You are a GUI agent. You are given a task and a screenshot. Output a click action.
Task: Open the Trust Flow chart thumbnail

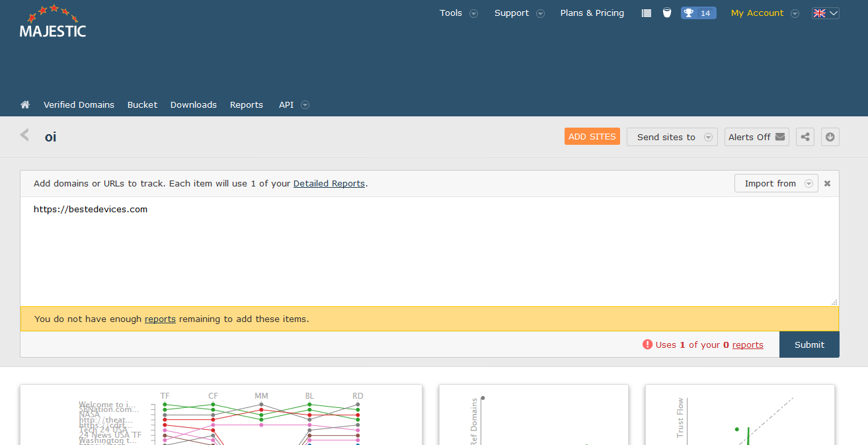tap(740, 415)
